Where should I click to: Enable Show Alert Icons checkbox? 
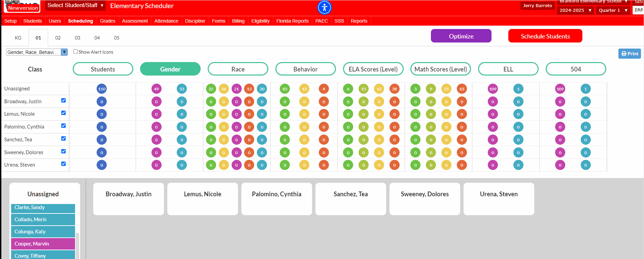point(75,52)
